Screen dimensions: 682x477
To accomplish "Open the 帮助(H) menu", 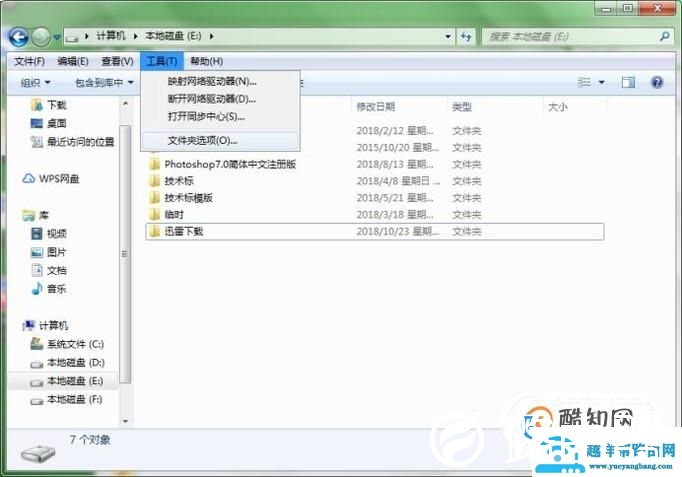I will point(207,61).
